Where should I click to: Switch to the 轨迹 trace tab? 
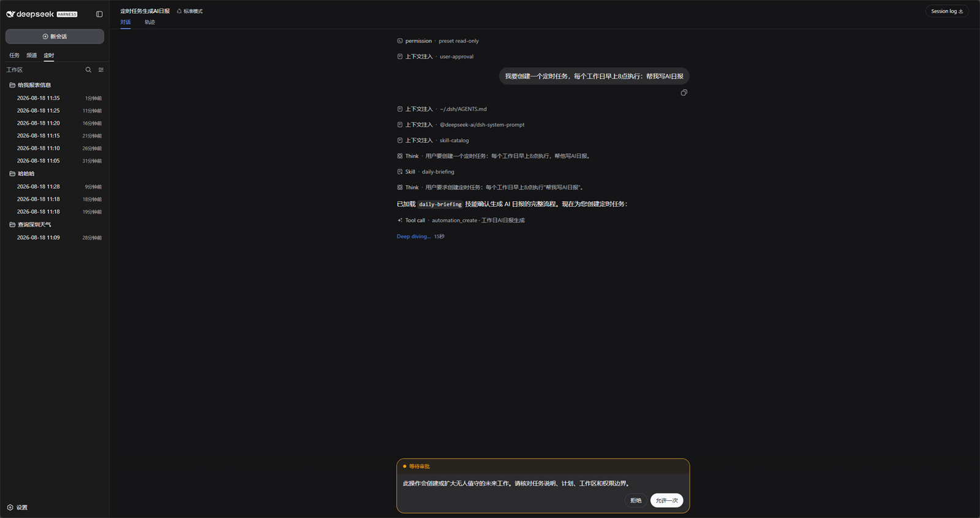150,22
